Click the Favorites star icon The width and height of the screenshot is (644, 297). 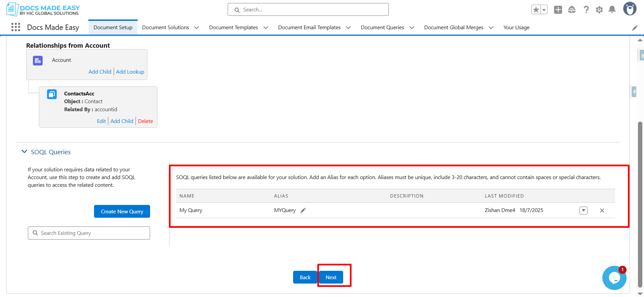[536, 10]
